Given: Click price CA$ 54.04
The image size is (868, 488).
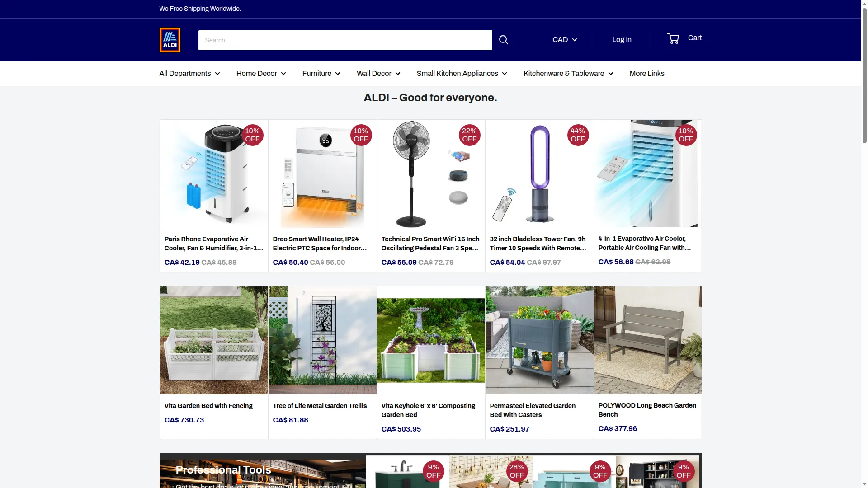Looking at the screenshot, I should [507, 262].
